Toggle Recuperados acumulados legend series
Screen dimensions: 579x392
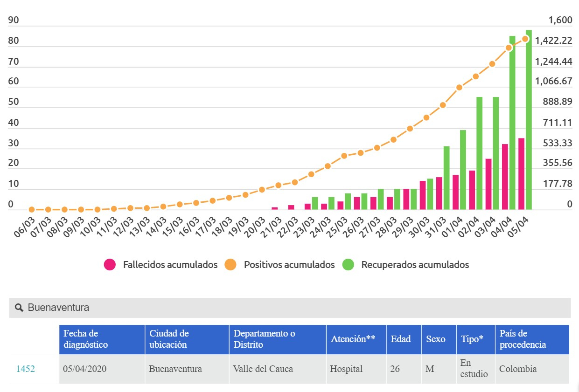pyautogui.click(x=405, y=265)
